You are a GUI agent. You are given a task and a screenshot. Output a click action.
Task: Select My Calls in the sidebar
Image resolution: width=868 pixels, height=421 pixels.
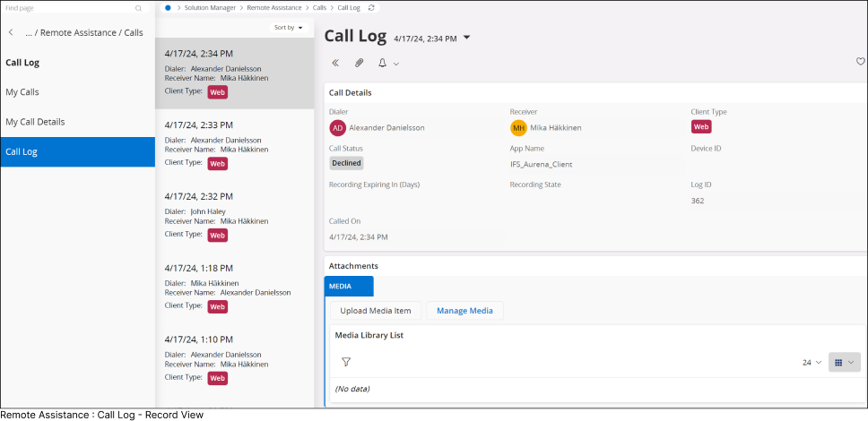[x=22, y=92]
